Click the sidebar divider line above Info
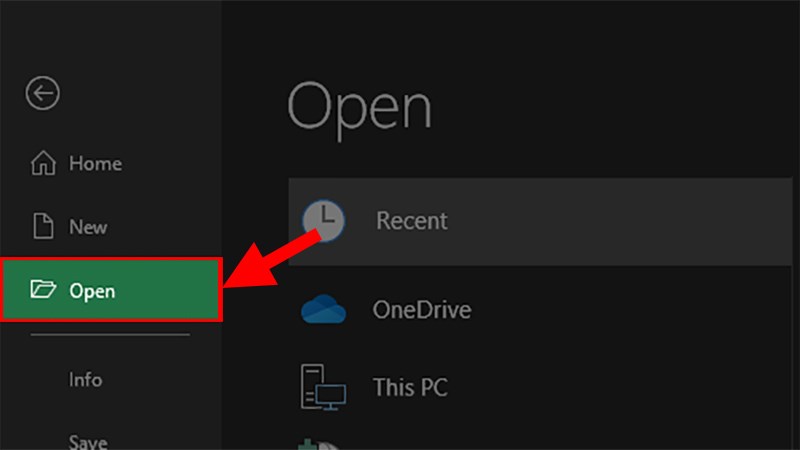800x450 pixels. pyautogui.click(x=110, y=336)
